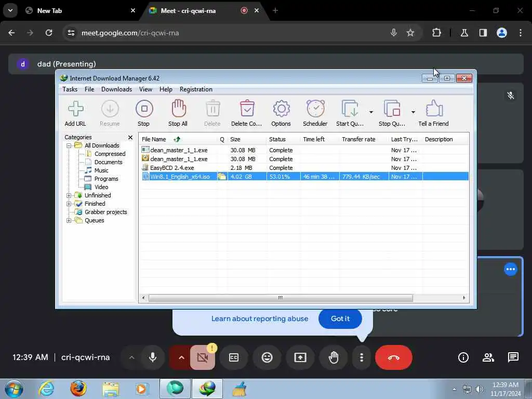The width and height of the screenshot is (532, 399).
Task: Select the Music category
Action: [x=101, y=170]
